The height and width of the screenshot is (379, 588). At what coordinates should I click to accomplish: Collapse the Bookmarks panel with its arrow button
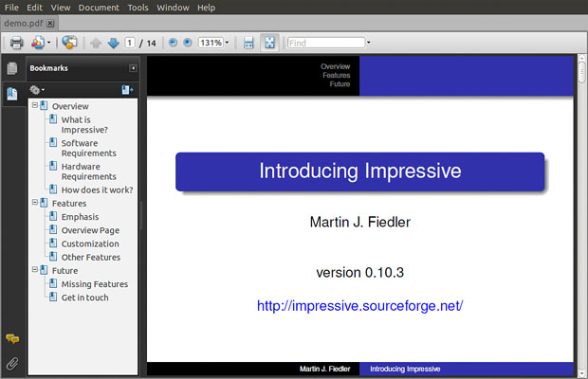(133, 68)
